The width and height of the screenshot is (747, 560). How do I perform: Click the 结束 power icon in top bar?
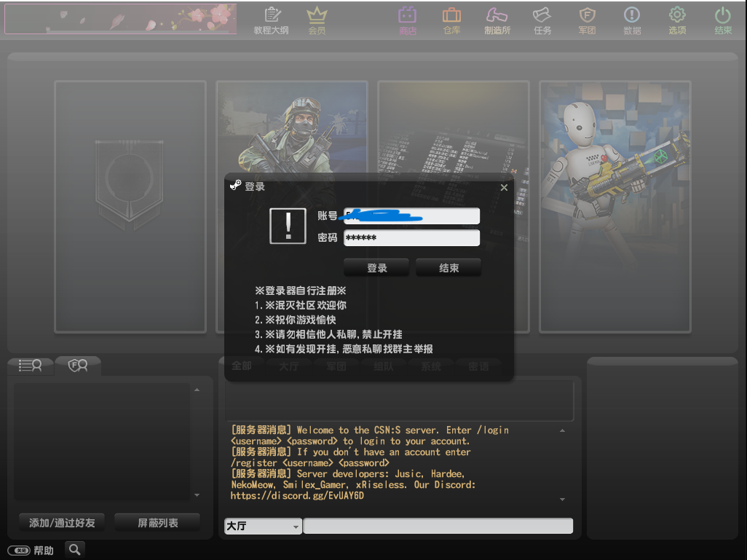tap(723, 20)
